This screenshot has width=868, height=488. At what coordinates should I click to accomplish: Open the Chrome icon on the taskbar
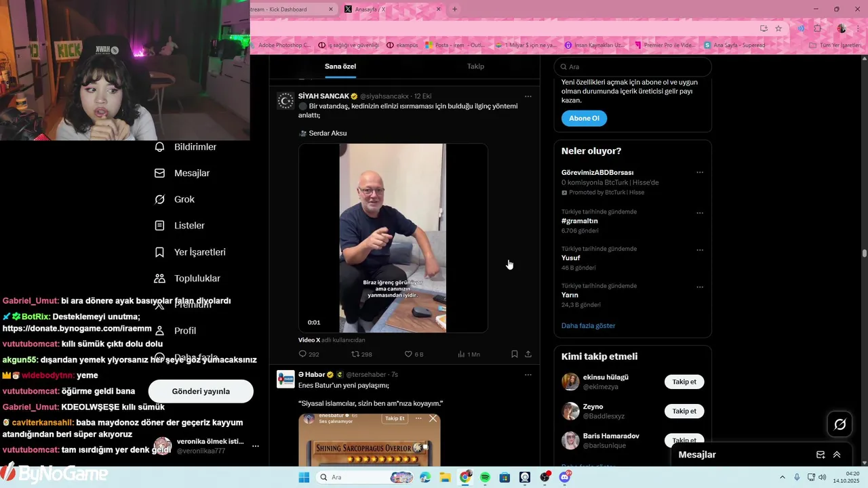pyautogui.click(x=465, y=477)
